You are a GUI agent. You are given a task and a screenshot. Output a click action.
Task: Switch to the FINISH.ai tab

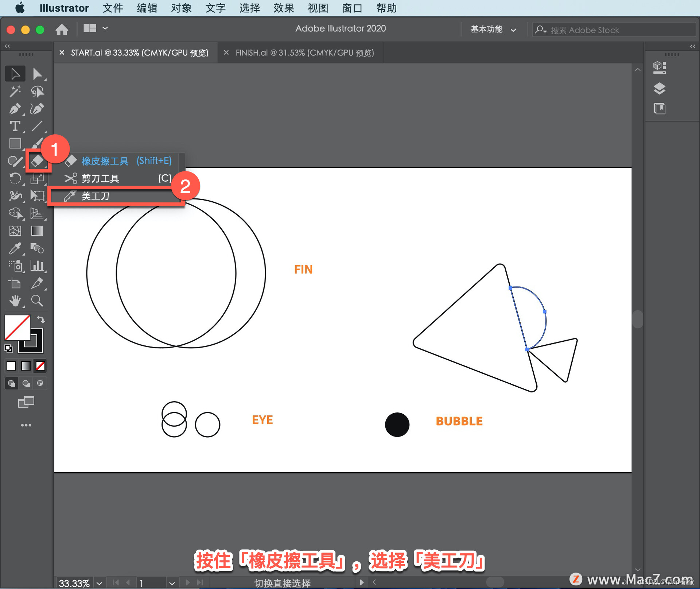(304, 53)
